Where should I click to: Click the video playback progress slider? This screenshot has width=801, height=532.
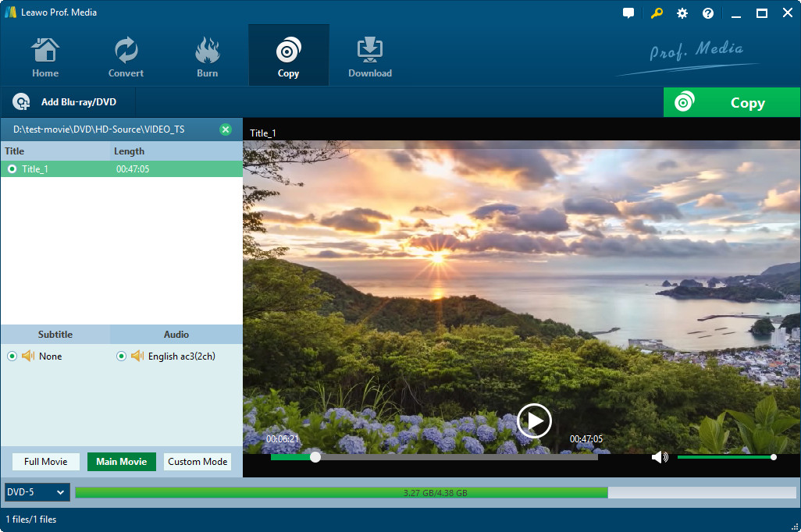click(434, 457)
